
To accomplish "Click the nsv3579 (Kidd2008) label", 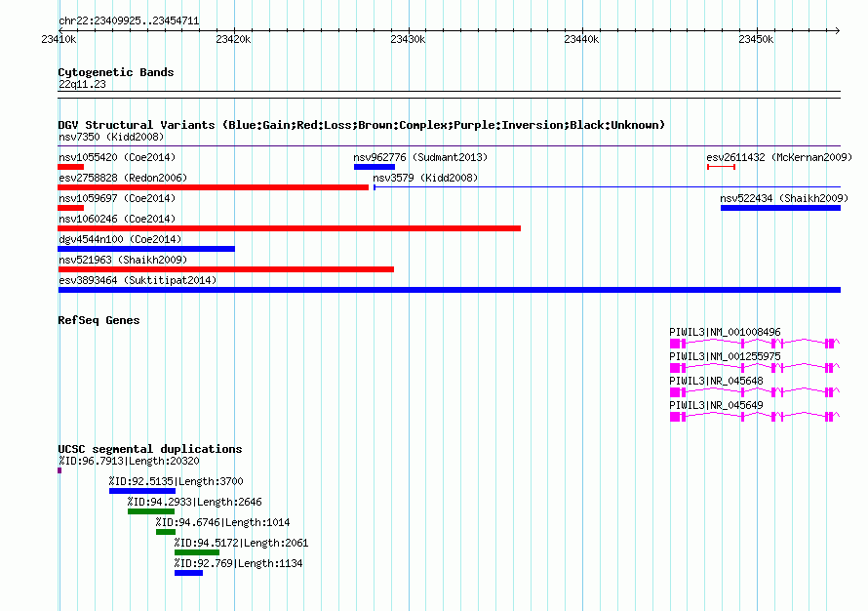I will 425,178.
